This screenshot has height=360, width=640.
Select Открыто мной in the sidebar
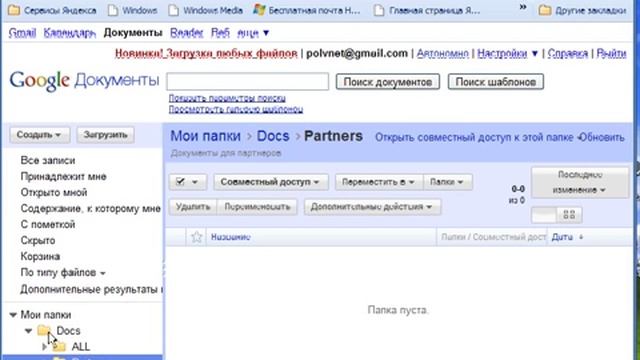click(x=54, y=192)
